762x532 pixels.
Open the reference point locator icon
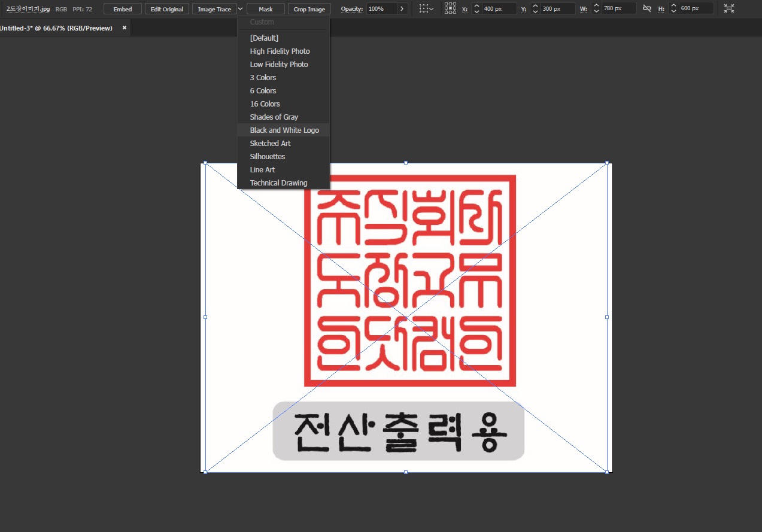pos(451,8)
